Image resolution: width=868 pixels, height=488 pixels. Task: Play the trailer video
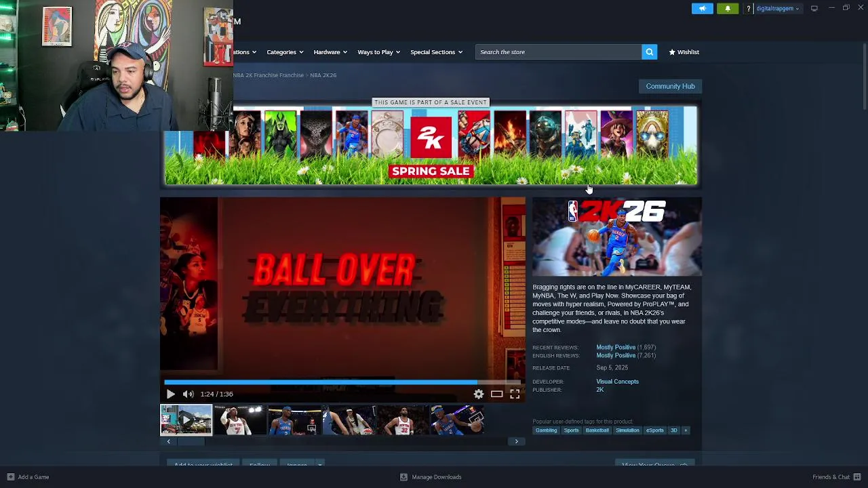pos(170,394)
